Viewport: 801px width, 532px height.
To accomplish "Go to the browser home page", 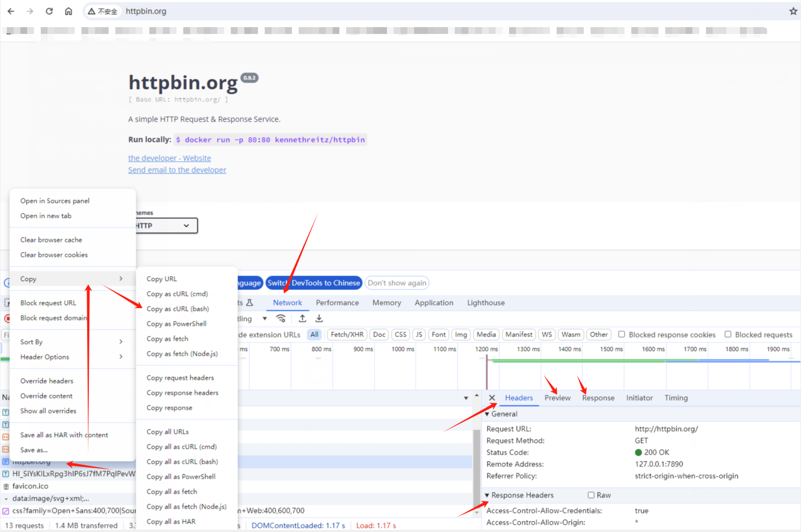I will pyautogui.click(x=68, y=11).
